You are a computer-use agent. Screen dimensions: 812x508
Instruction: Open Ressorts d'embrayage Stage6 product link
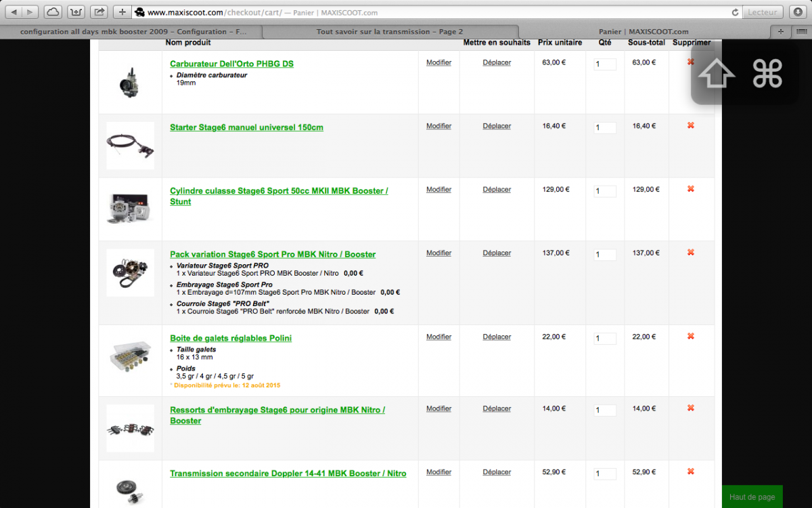coord(277,415)
